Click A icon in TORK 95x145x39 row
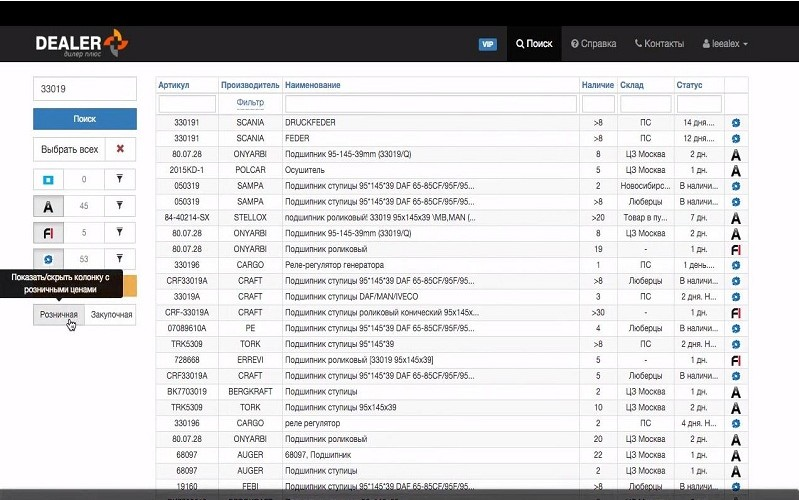Image resolution: width=799 pixels, height=500 pixels. [x=736, y=408]
